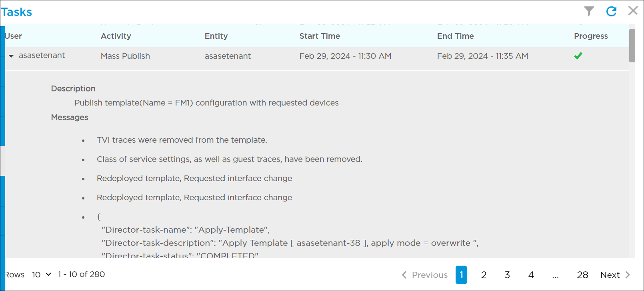The height and width of the screenshot is (291, 644).
Task: Select page 3 in the pagination bar
Action: (507, 275)
